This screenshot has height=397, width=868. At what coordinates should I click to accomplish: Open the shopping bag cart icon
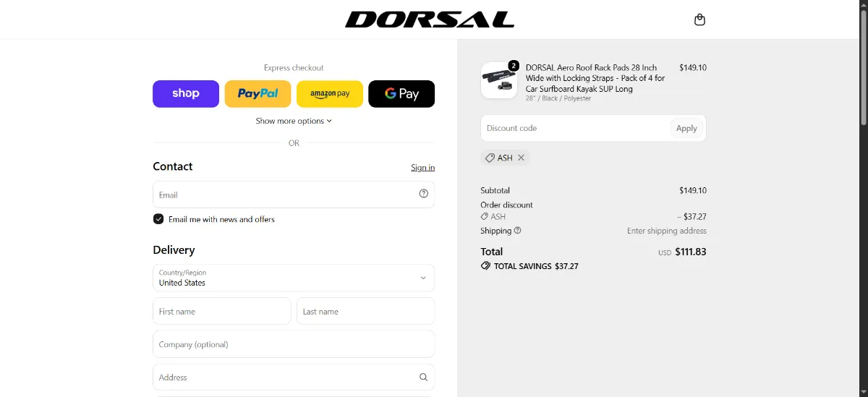tap(699, 20)
